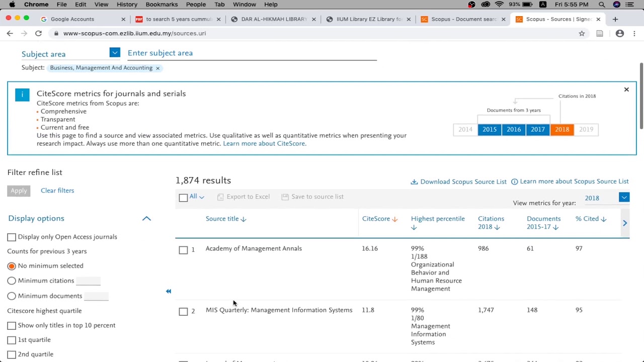This screenshot has height=362, width=644.
Task: Click the Clear filters link
Action: coord(57,191)
